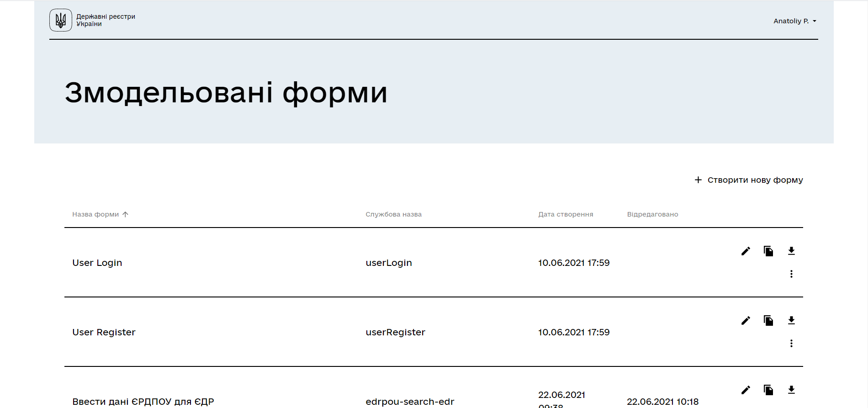868x408 pixels.
Task: Edit the User Login form with pencil icon
Action: tap(746, 251)
